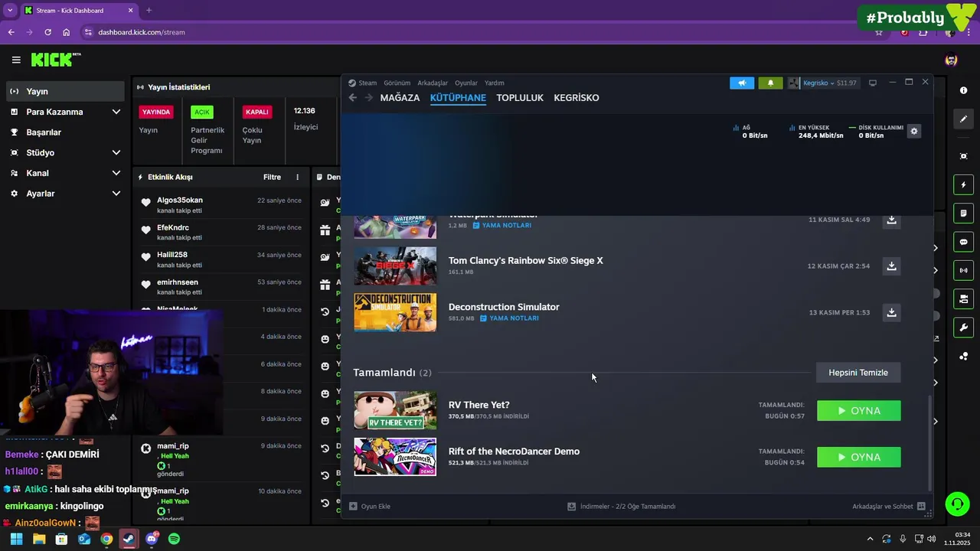
Task: Open Arkadaşlar menu in Steam
Action: pos(433,83)
